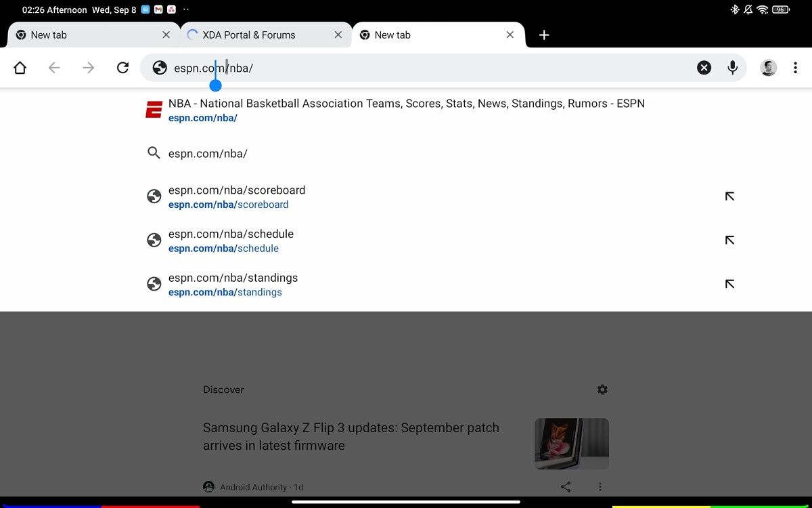Tap the globe icon beside standings suggestion
The height and width of the screenshot is (508, 812).
154,284
